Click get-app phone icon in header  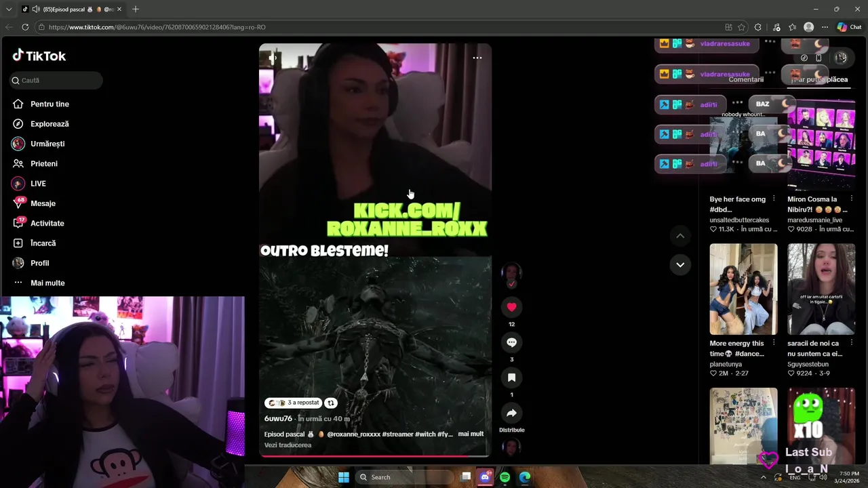(x=818, y=58)
